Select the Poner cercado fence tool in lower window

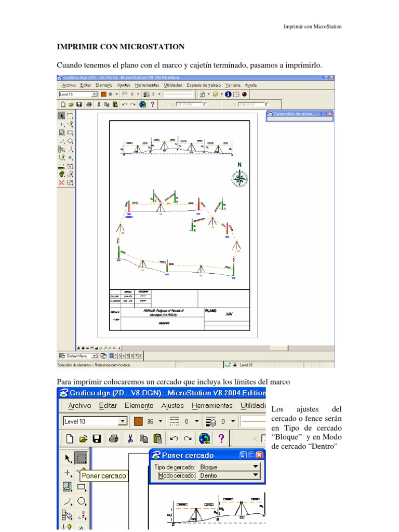click(x=81, y=458)
